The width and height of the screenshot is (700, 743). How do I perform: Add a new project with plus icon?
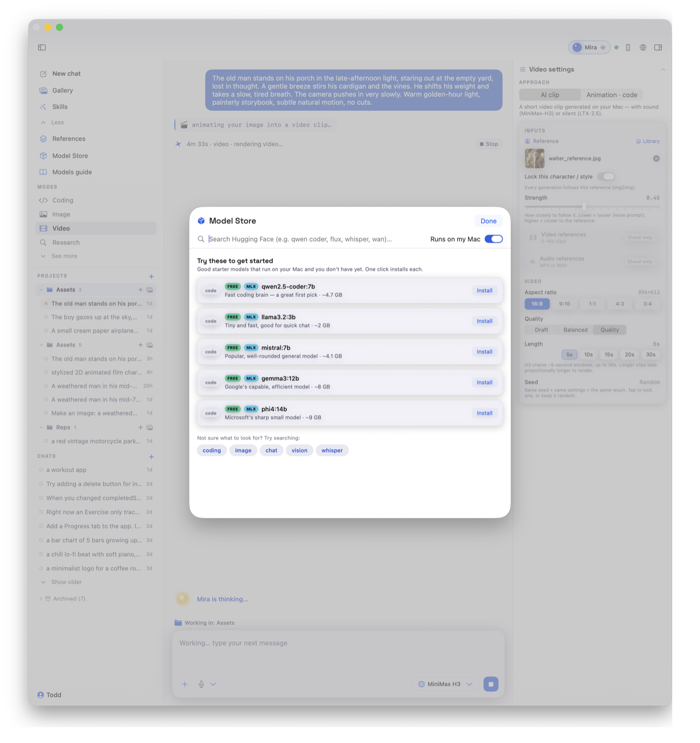(151, 276)
